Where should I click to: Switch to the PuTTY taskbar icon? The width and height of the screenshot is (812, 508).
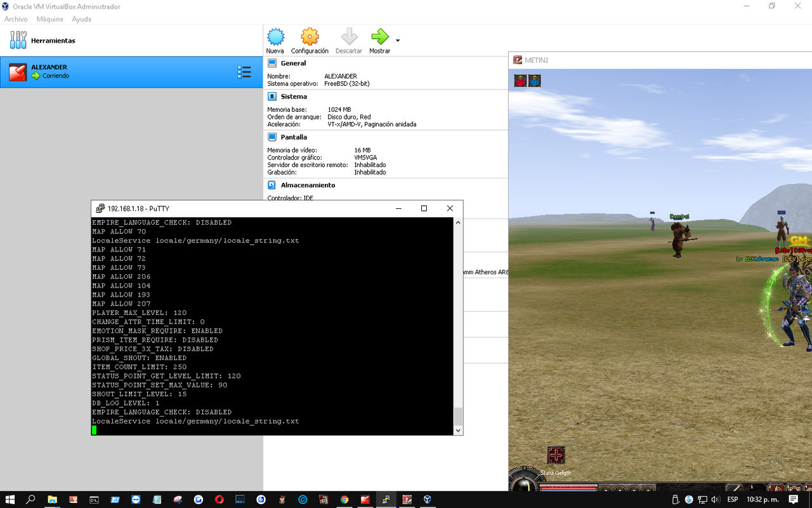point(386,500)
